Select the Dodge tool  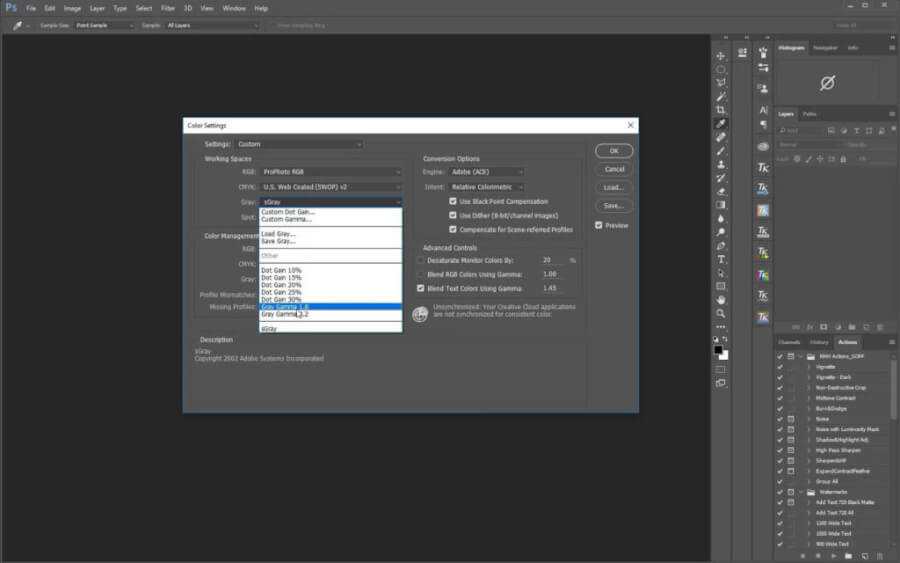pos(720,232)
